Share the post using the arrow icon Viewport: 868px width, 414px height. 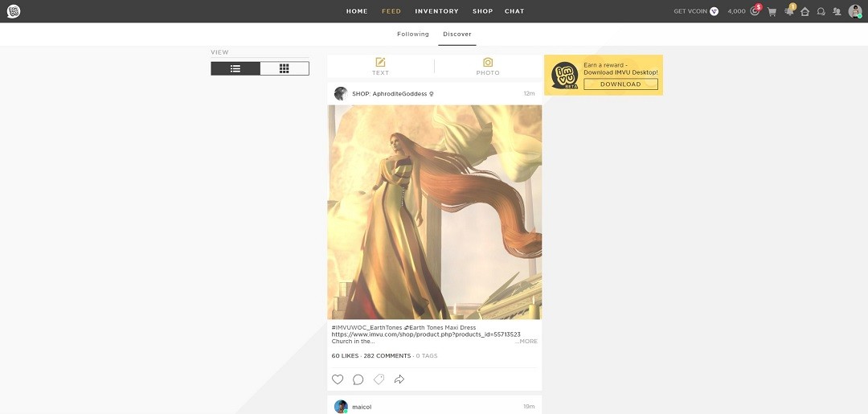[399, 379]
